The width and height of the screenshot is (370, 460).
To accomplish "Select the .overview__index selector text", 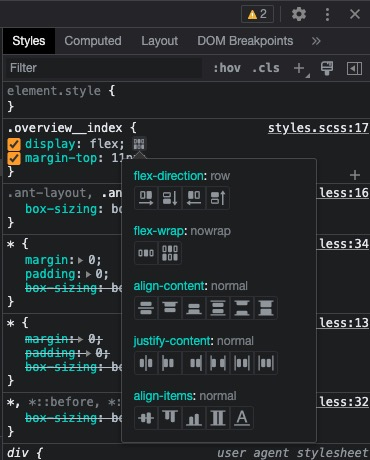I will coord(65,128).
